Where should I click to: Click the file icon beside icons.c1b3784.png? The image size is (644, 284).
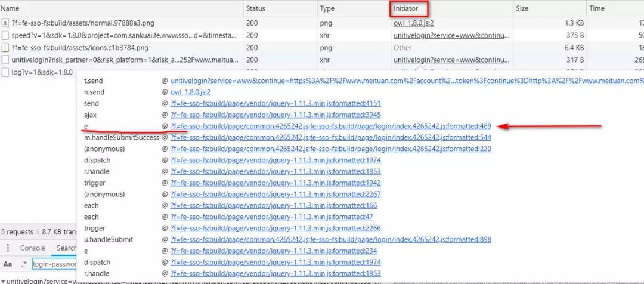[x=5, y=48]
